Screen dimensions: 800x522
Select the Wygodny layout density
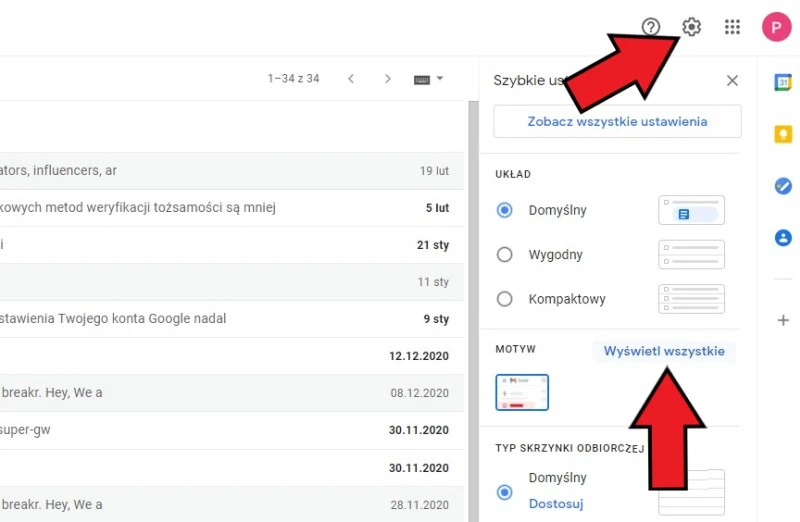(x=505, y=255)
